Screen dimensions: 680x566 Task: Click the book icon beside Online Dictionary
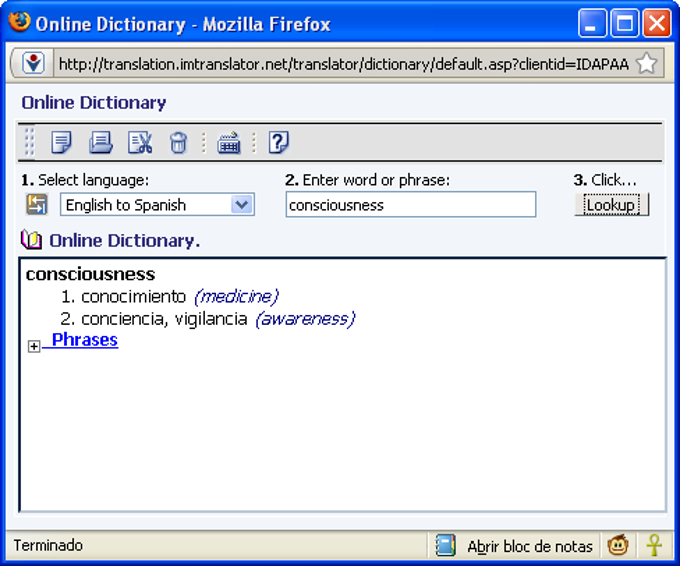coord(31,240)
